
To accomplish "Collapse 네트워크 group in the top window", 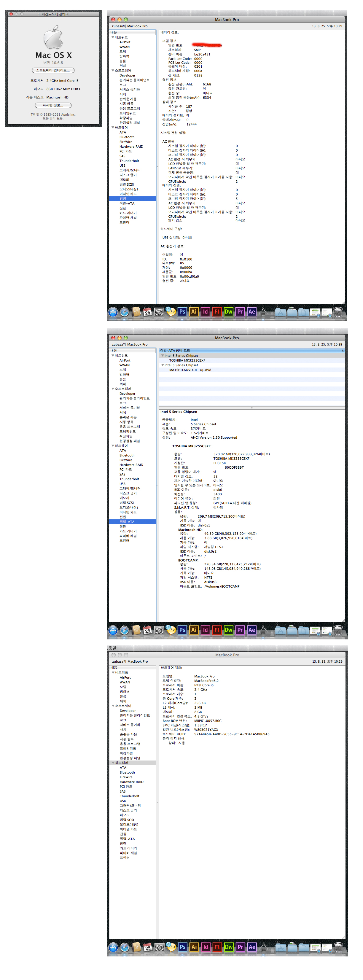I will point(113,37).
